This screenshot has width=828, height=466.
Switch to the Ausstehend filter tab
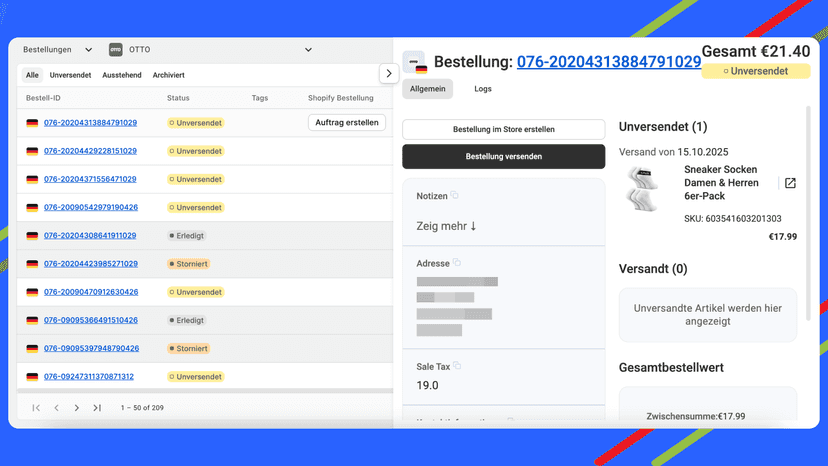point(122,75)
